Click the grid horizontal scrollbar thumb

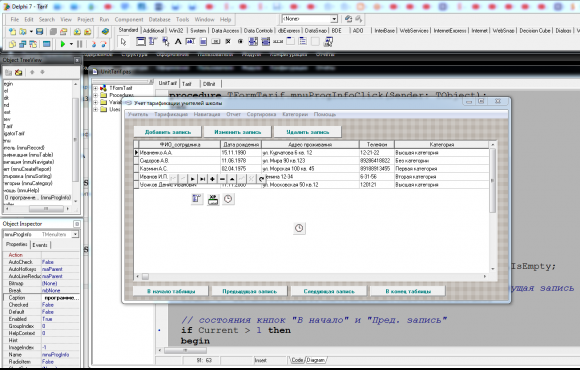[x=145, y=276]
